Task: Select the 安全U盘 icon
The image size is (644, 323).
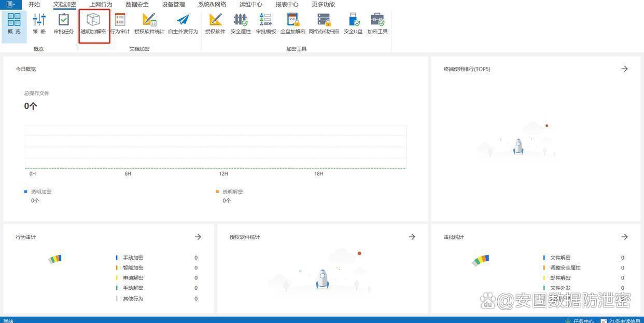Action: (x=353, y=24)
